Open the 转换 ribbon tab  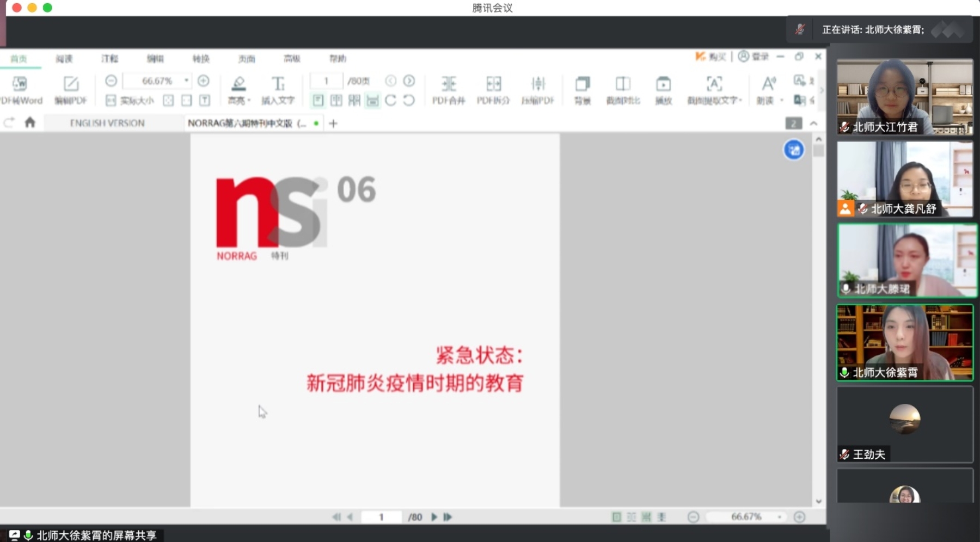coord(201,59)
